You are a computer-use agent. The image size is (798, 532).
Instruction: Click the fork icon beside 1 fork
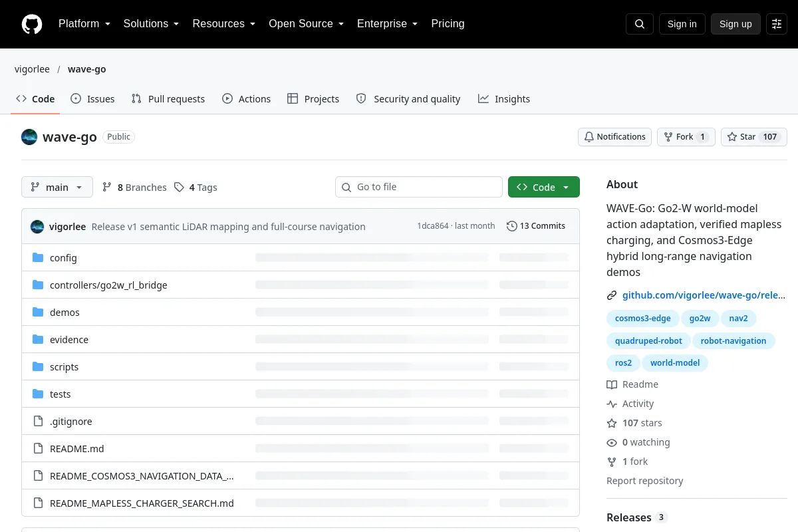pyautogui.click(x=612, y=462)
